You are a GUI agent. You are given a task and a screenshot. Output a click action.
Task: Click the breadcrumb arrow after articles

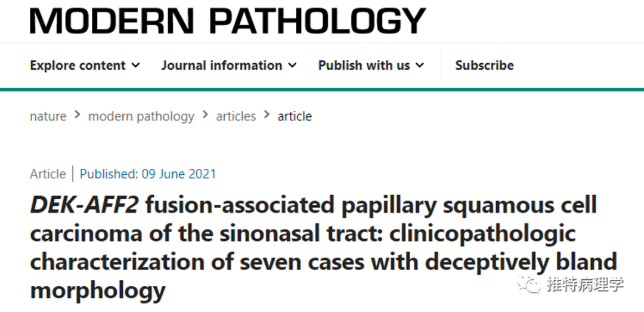tap(267, 115)
